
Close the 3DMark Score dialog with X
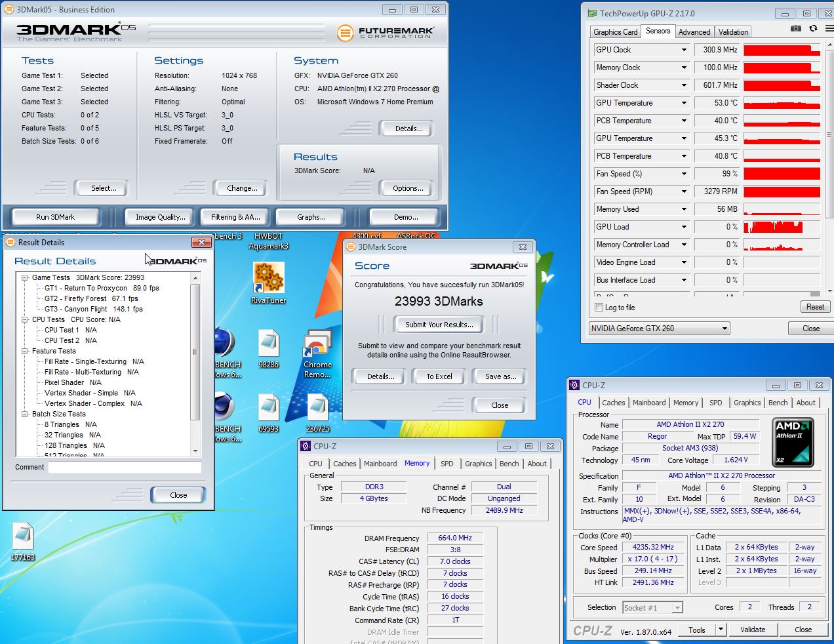(523, 247)
